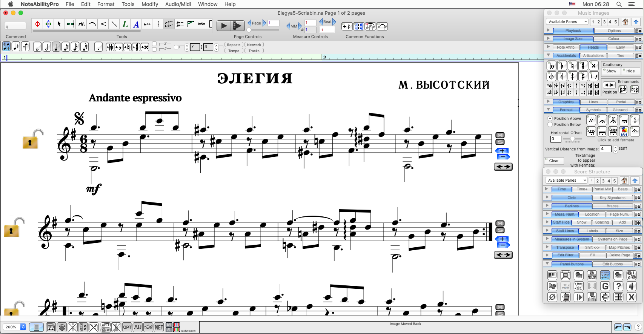
Task: Select the double sharp in Accidentals pane
Action: click(x=593, y=66)
